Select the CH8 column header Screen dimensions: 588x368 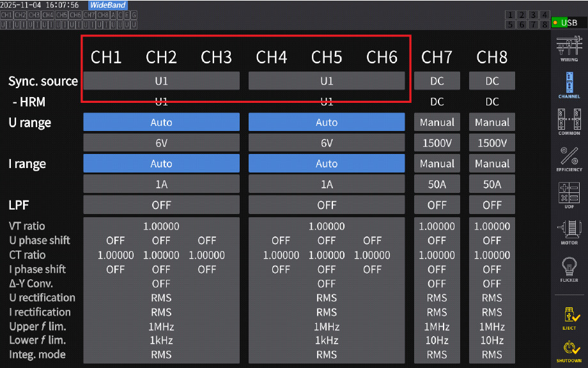point(492,57)
